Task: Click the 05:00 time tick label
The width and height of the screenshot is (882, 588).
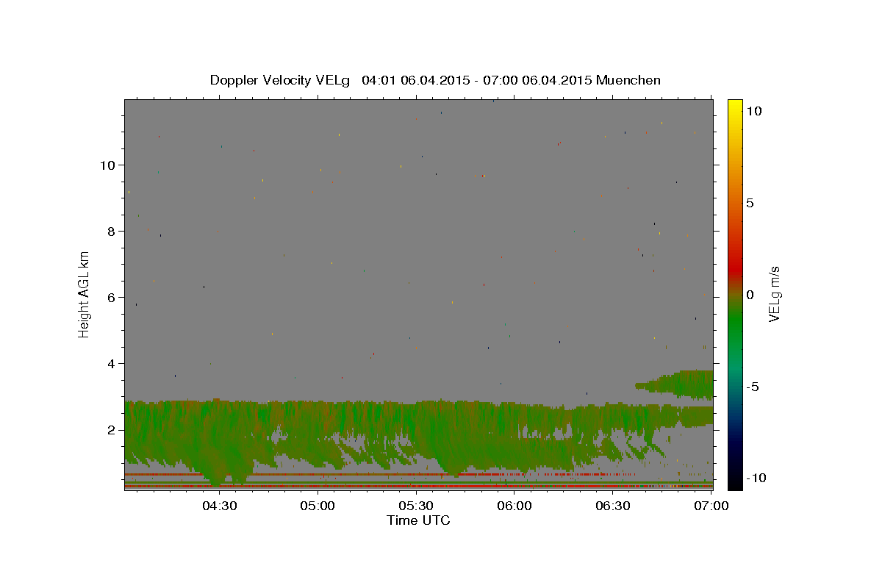Action: click(x=318, y=506)
